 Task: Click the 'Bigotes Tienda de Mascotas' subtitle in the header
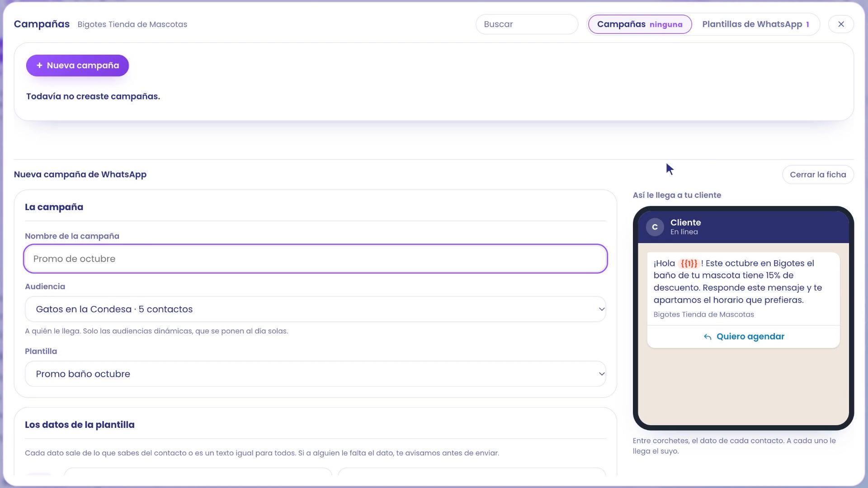coord(132,24)
